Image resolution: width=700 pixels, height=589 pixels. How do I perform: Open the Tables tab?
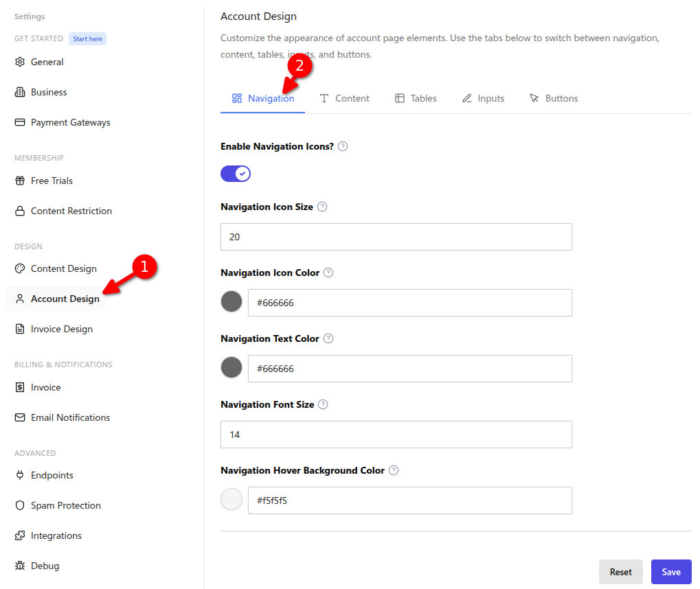(x=416, y=99)
